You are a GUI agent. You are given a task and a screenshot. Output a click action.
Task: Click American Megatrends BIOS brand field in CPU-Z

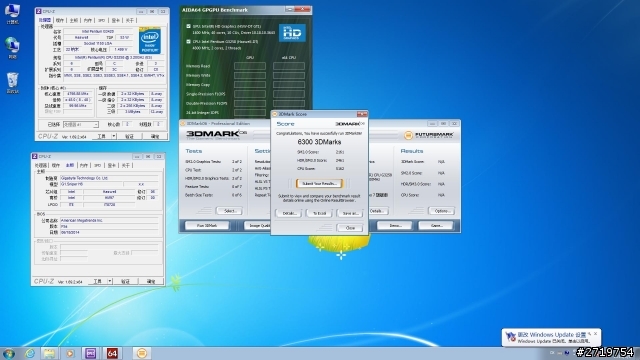point(109,220)
